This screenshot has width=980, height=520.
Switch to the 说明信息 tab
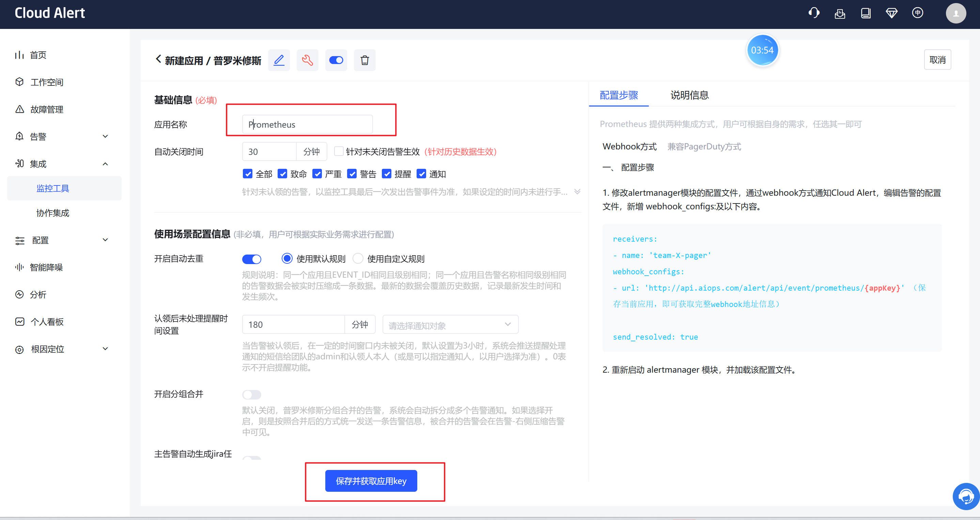tap(689, 95)
